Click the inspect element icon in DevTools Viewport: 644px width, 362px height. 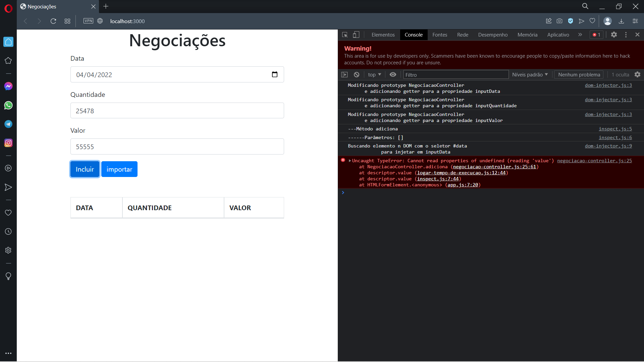[345, 35]
